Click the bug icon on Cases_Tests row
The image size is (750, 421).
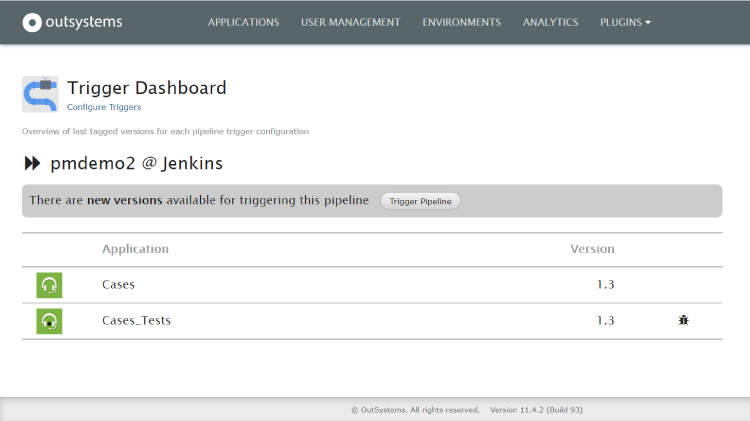683,321
